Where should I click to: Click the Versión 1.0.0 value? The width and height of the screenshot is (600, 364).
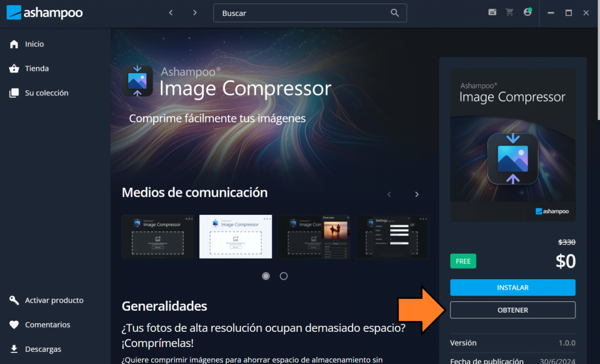pos(567,343)
